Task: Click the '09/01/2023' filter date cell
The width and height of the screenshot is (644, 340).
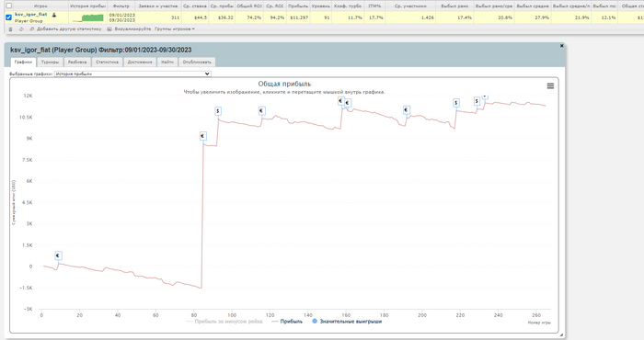Action: click(x=122, y=16)
